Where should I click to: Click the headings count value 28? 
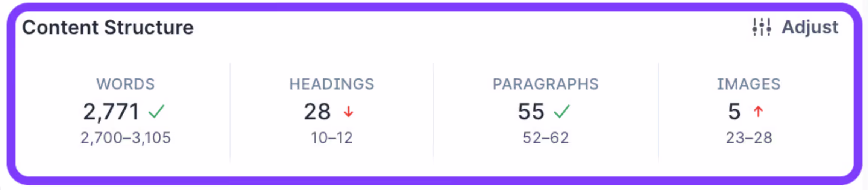click(317, 112)
